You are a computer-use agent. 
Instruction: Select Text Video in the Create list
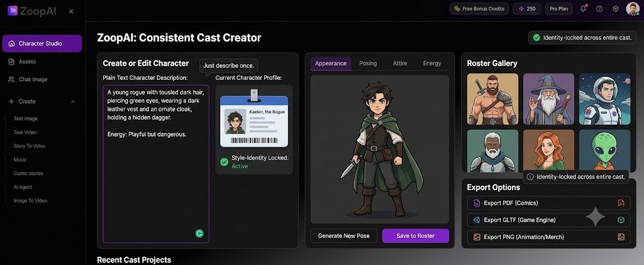tap(25, 132)
